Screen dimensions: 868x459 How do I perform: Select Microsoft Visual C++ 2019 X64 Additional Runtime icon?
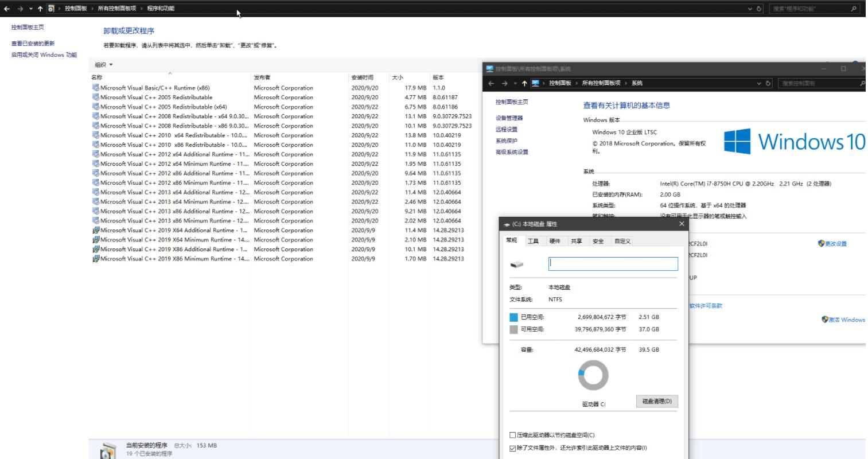[x=95, y=230]
